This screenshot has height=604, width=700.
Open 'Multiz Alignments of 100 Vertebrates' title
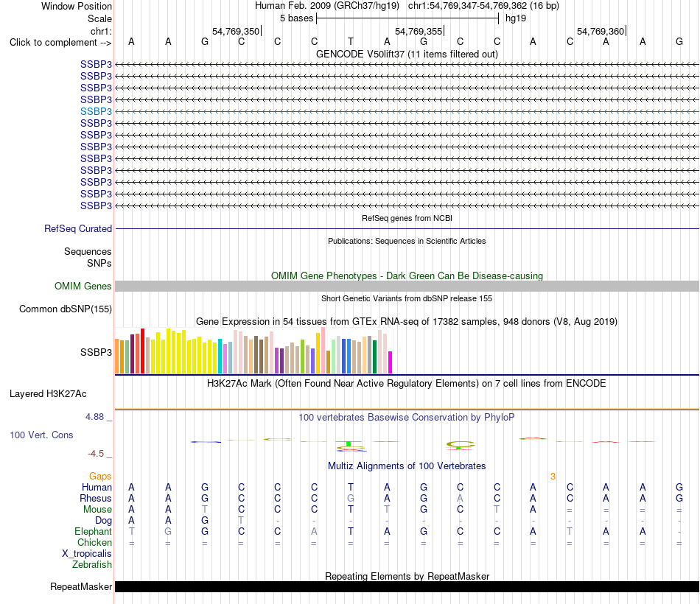pos(407,466)
